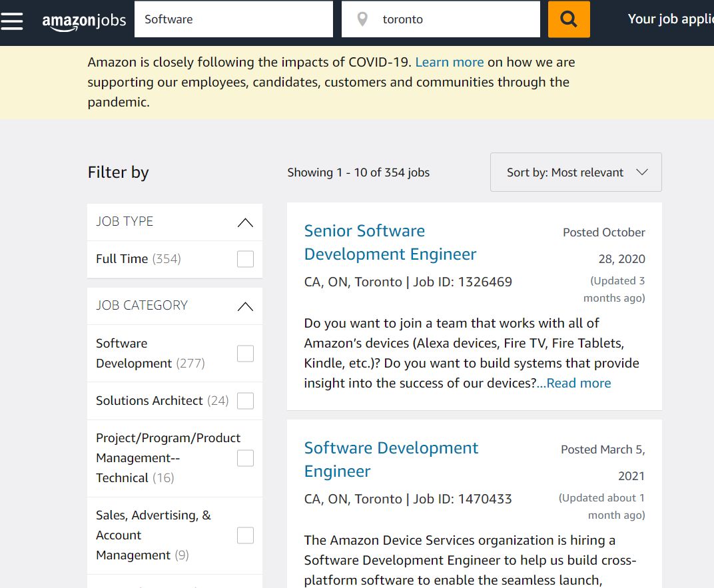Enable the Solutions Architect filter checkbox
Image resolution: width=714 pixels, height=588 pixels.
(245, 400)
